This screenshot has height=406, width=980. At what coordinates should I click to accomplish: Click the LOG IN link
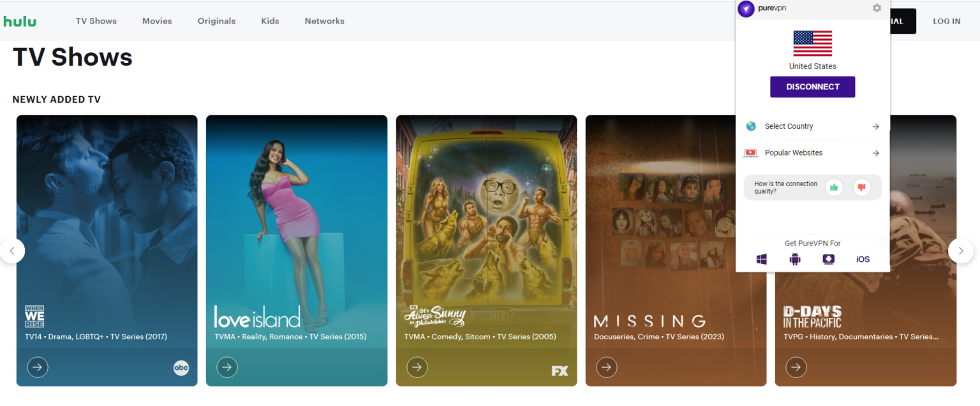pyautogui.click(x=946, y=21)
